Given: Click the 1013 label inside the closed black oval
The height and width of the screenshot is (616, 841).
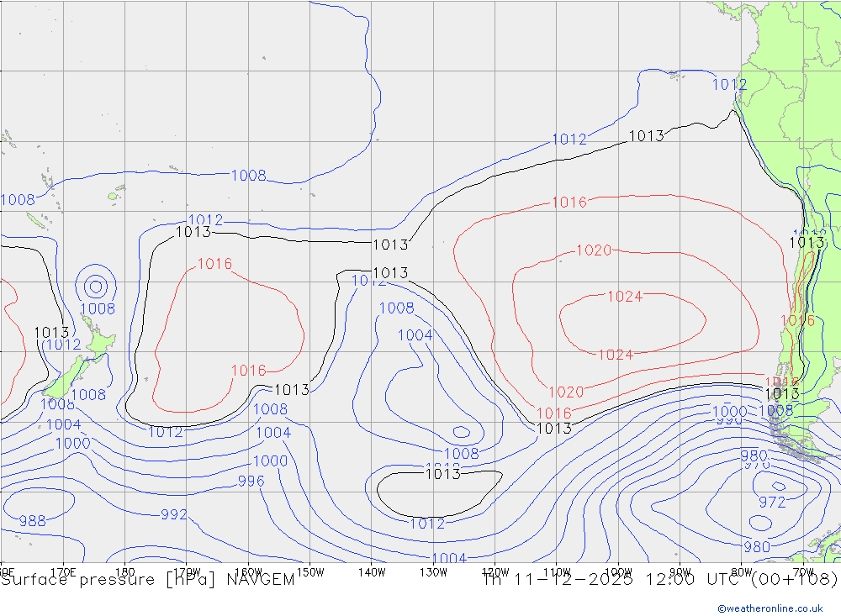Looking at the screenshot, I should point(443,474).
